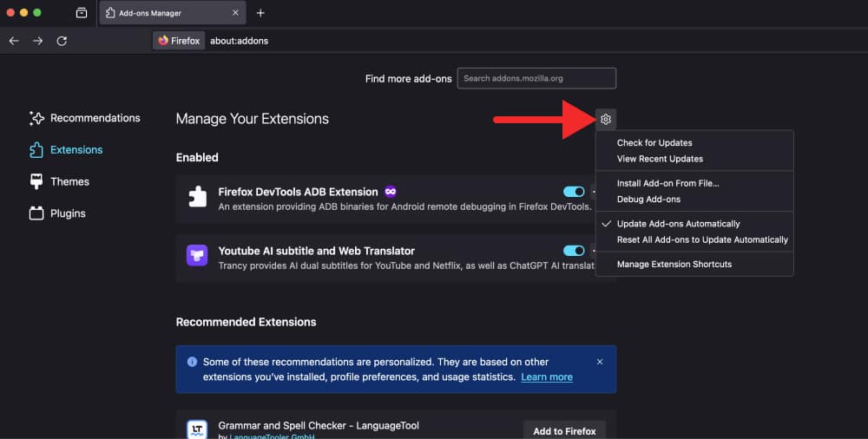Focus the addons.mozilla.org search field

(536, 78)
